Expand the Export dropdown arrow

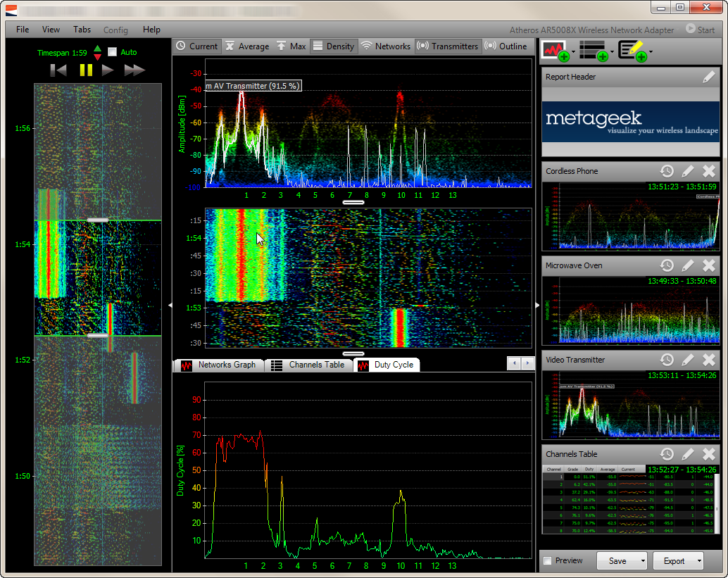pos(699,561)
